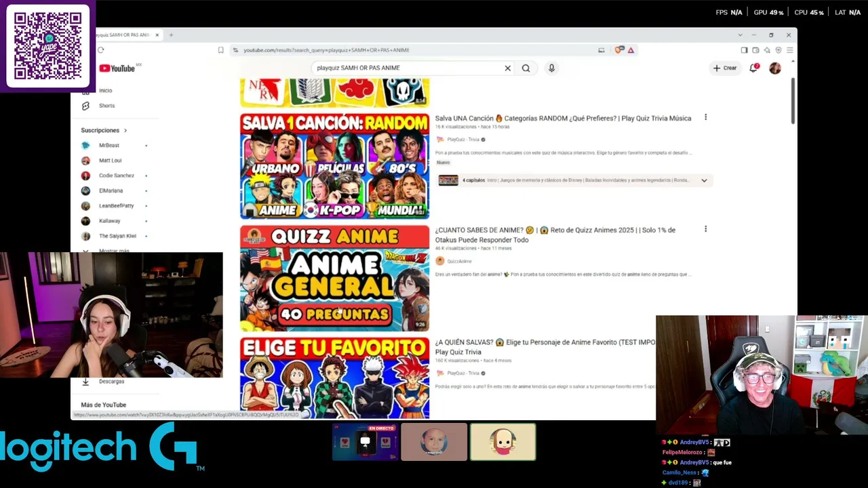Open the Brave Wallet icon

[x=755, y=50]
